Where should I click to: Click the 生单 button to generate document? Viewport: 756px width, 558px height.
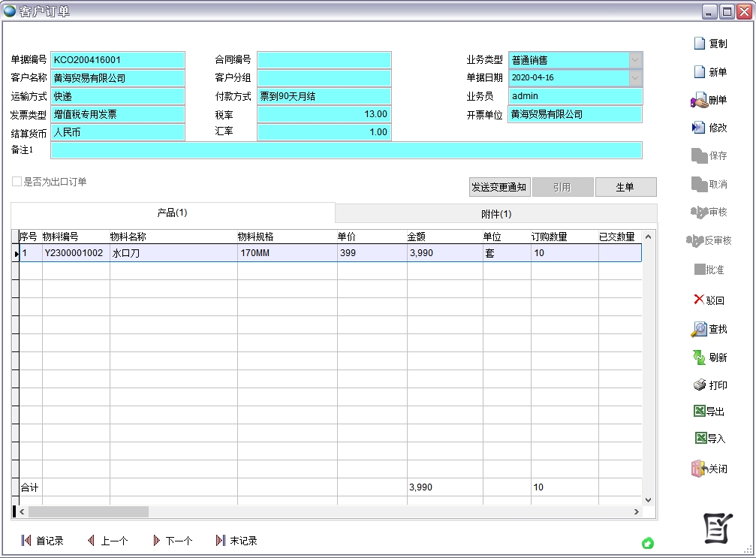[x=625, y=186]
